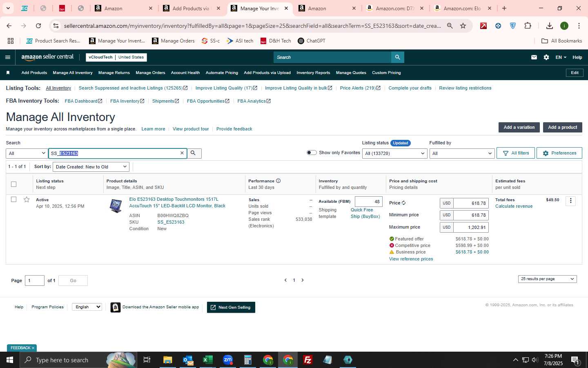Close the FEEDBACK tab with X

[x=33, y=348]
